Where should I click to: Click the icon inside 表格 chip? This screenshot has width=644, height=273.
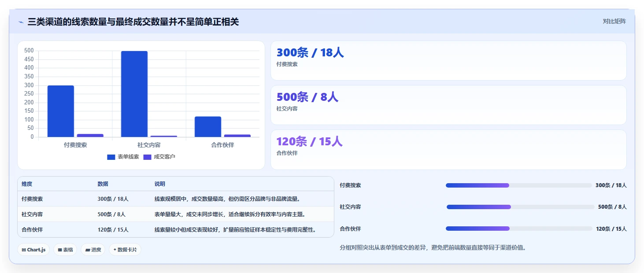click(x=60, y=250)
